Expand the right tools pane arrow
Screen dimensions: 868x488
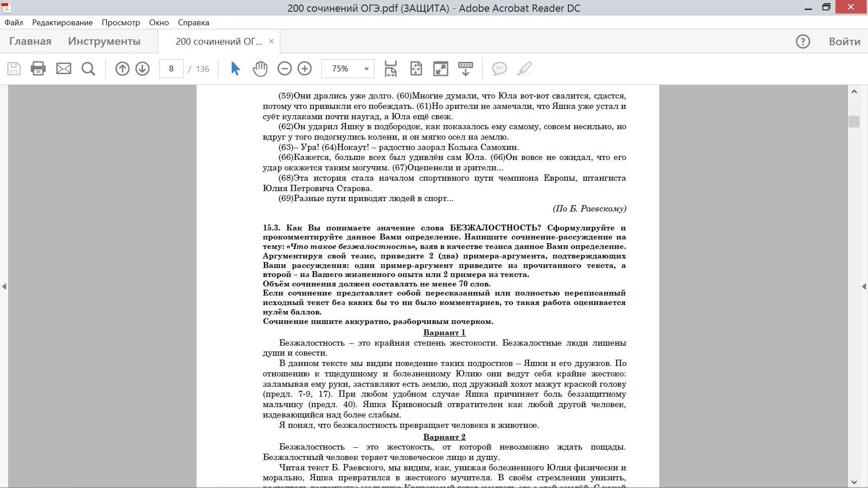coord(864,286)
